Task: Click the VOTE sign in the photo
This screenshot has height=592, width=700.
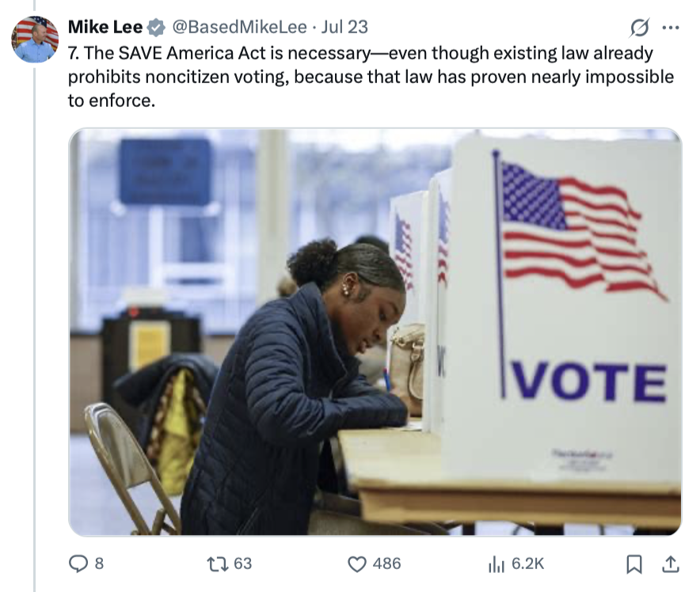Action: [589, 381]
